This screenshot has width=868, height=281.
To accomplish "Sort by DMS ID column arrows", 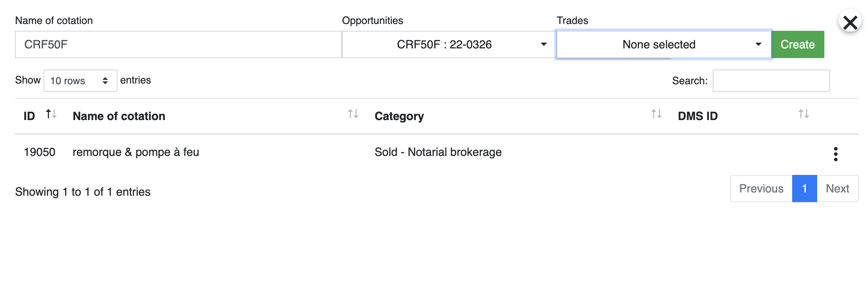I will 804,114.
